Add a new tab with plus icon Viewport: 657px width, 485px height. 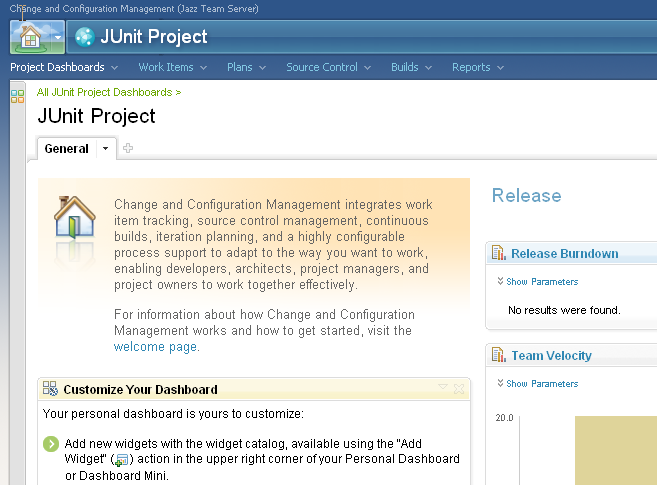pos(128,148)
